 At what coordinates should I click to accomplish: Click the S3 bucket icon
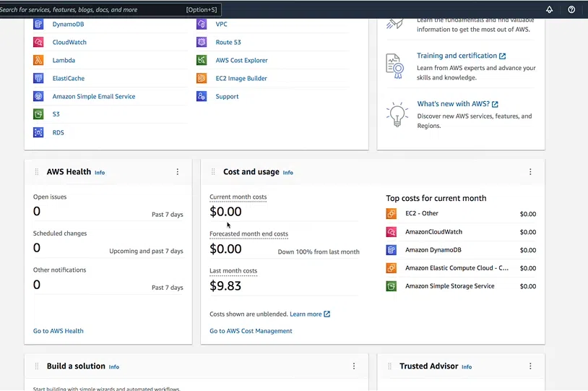[38, 114]
